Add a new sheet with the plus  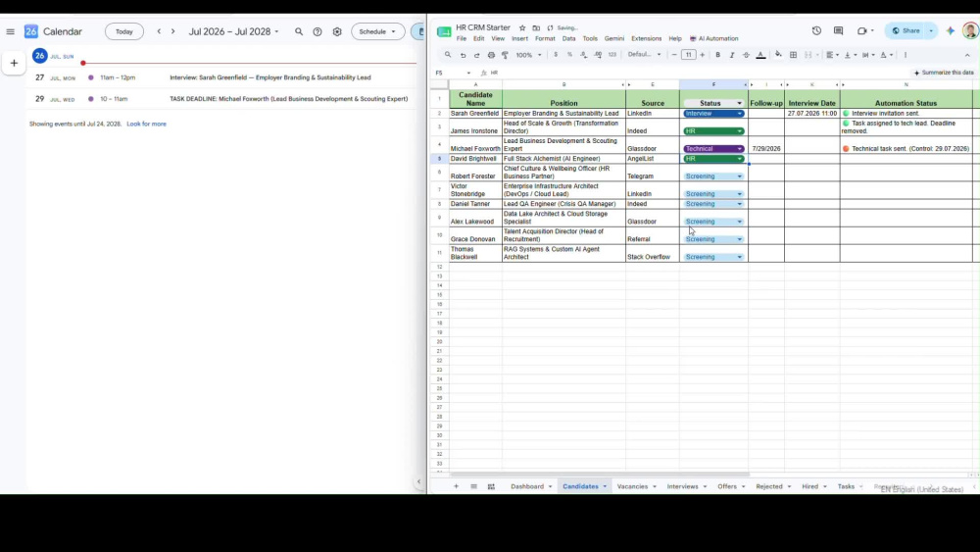[x=457, y=486]
